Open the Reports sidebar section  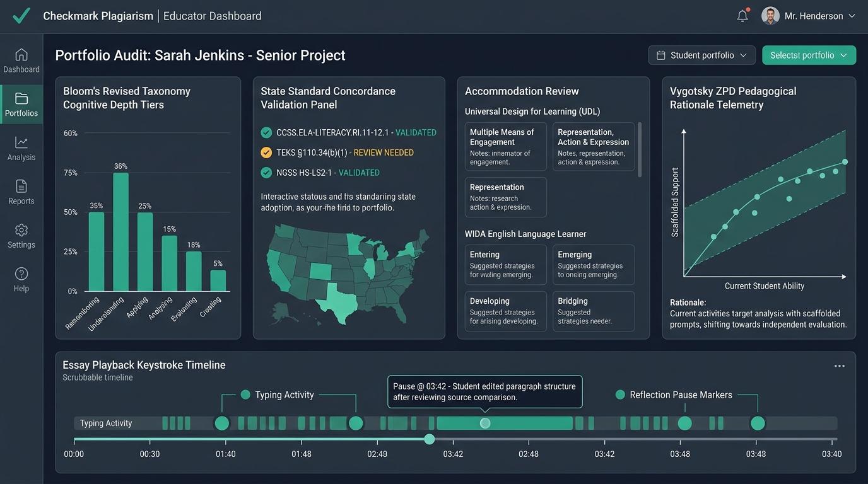[21, 192]
